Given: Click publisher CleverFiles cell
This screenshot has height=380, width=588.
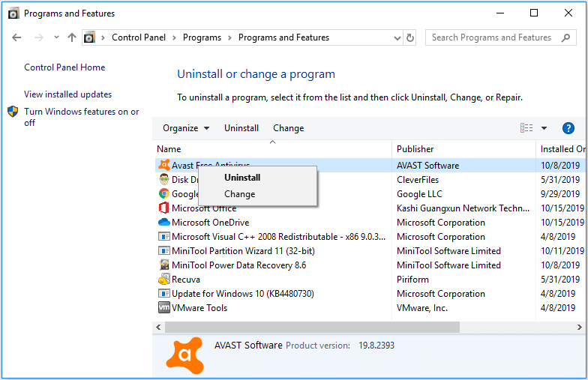Looking at the screenshot, I should pyautogui.click(x=418, y=180).
